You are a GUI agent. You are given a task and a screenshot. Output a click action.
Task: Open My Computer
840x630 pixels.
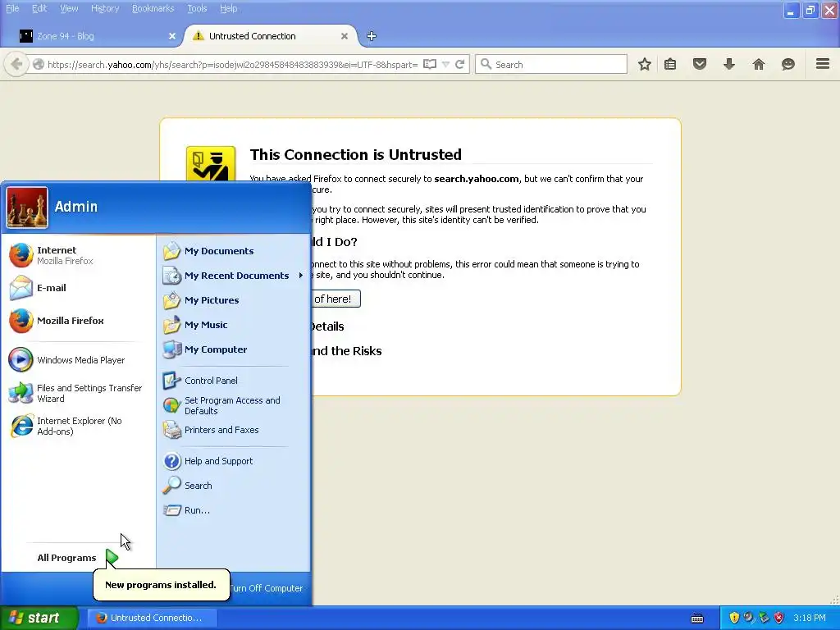234,349
